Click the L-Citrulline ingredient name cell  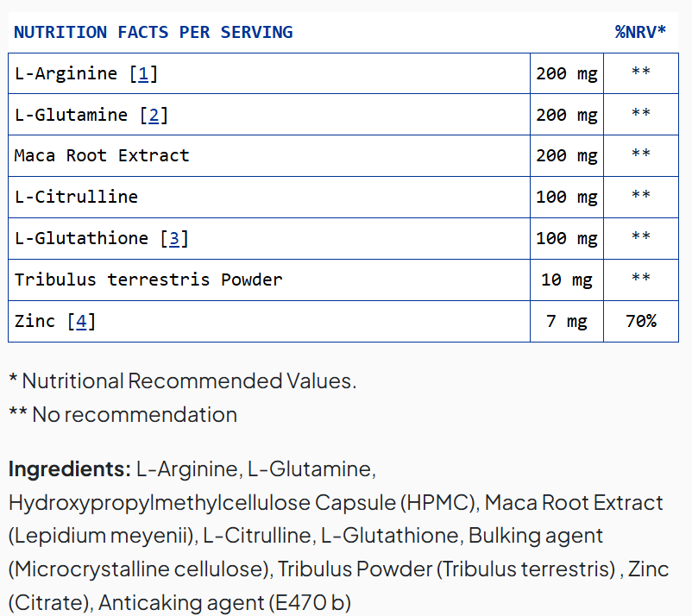[x=76, y=198]
